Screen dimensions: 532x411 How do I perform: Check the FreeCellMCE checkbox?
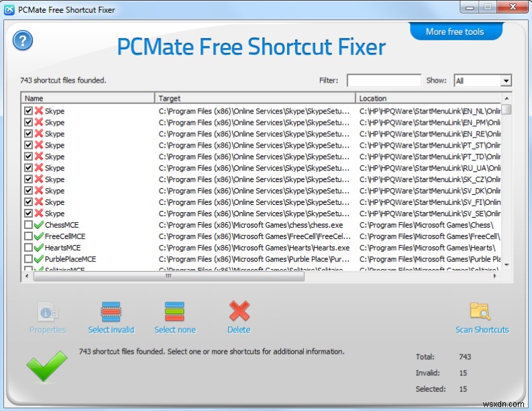(x=28, y=236)
